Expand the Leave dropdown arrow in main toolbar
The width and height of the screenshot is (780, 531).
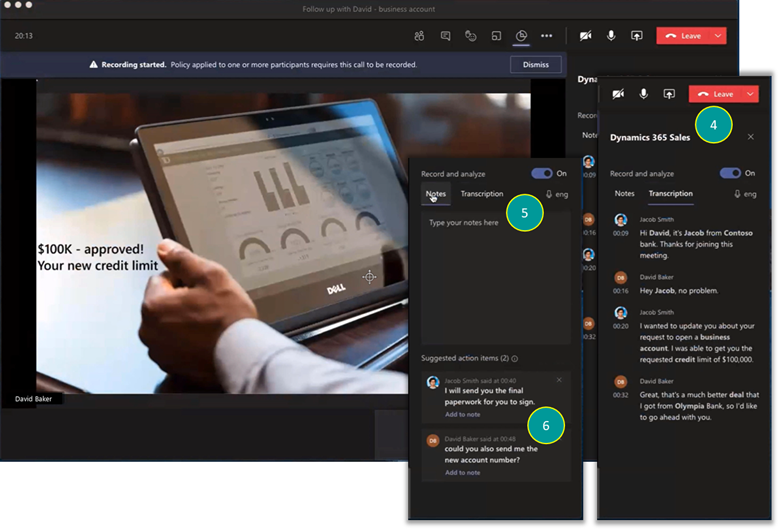pyautogui.click(x=718, y=36)
